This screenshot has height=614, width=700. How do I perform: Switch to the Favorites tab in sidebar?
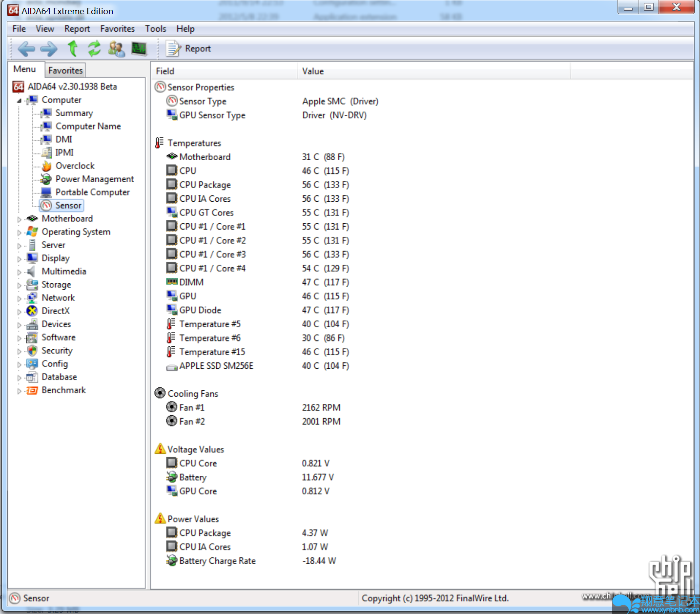pyautogui.click(x=65, y=70)
